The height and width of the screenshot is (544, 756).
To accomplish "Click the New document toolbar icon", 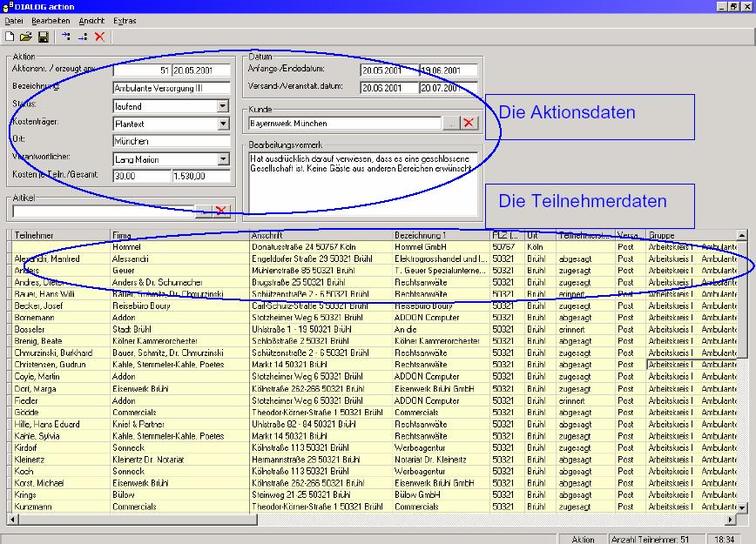I will pos(10,37).
